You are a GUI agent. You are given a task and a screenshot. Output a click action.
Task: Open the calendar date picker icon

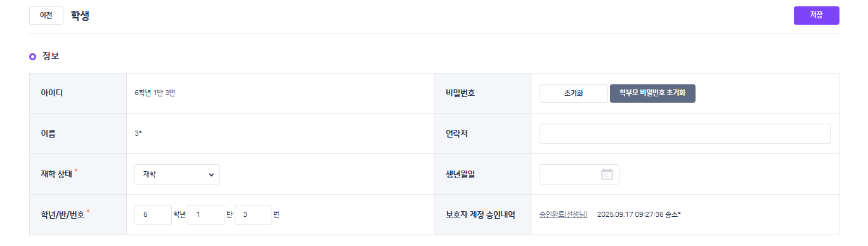[x=607, y=174]
